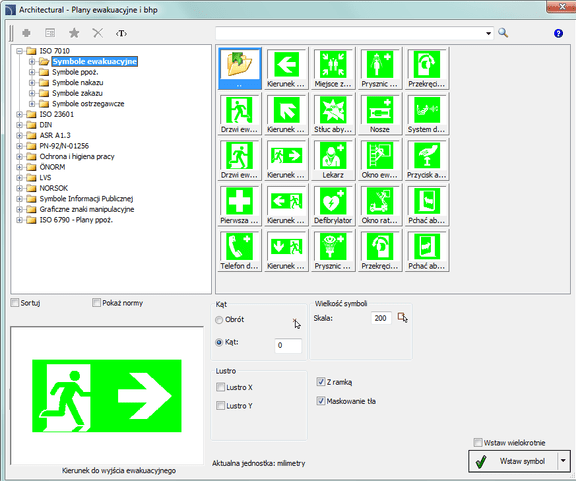
Task: Select the Defibrylator symbol
Action: click(x=333, y=205)
